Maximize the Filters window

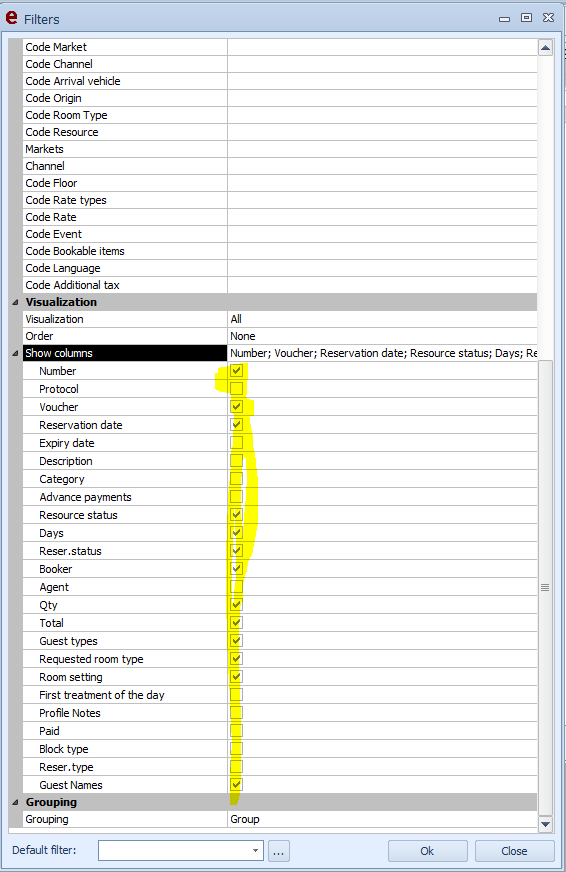[526, 18]
